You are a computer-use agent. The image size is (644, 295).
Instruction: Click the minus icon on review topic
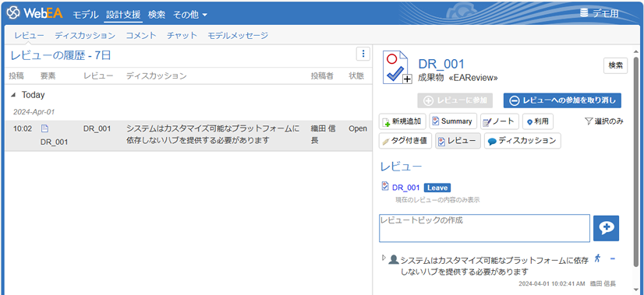pos(612,258)
